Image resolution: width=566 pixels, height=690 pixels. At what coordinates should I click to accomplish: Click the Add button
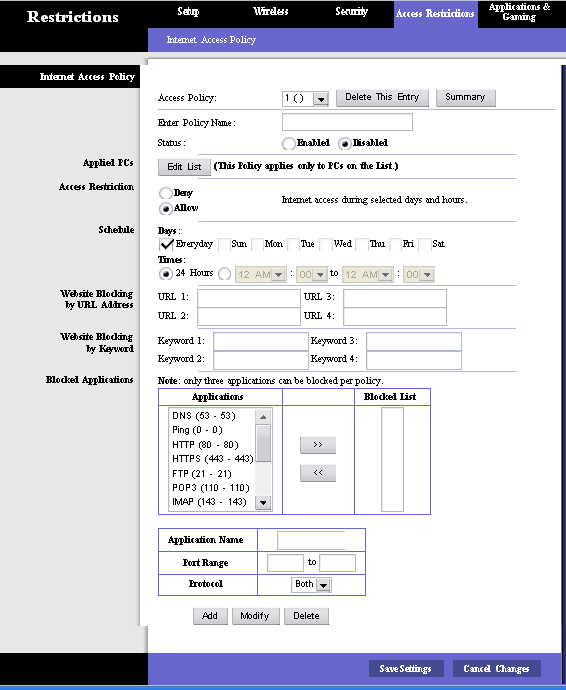point(210,616)
